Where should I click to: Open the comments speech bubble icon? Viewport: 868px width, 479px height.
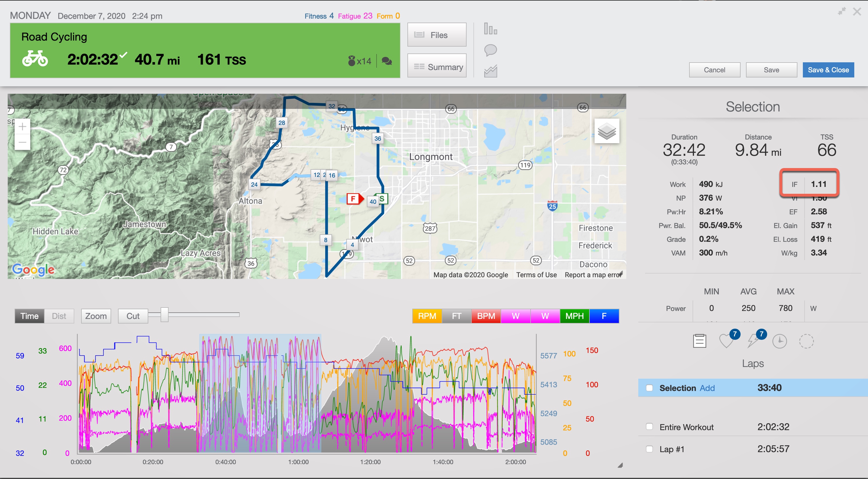click(490, 50)
